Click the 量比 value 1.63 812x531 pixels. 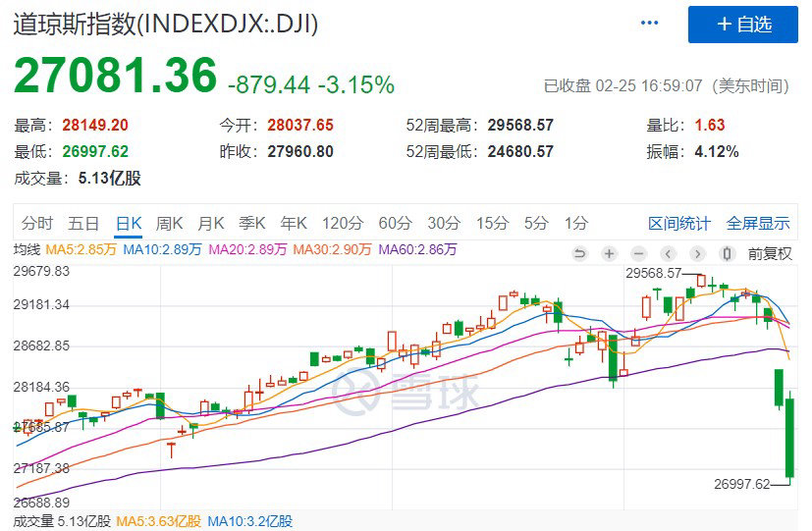click(710, 126)
